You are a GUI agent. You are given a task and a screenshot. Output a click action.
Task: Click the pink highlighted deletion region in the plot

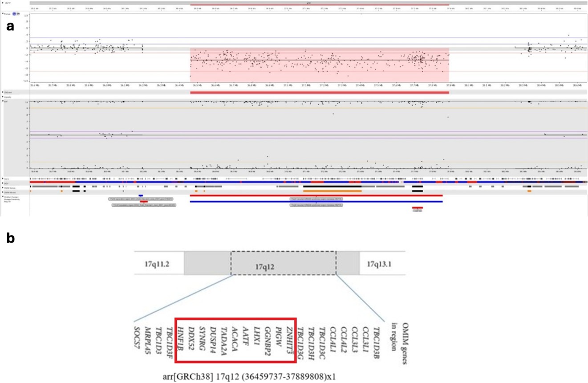319,65
